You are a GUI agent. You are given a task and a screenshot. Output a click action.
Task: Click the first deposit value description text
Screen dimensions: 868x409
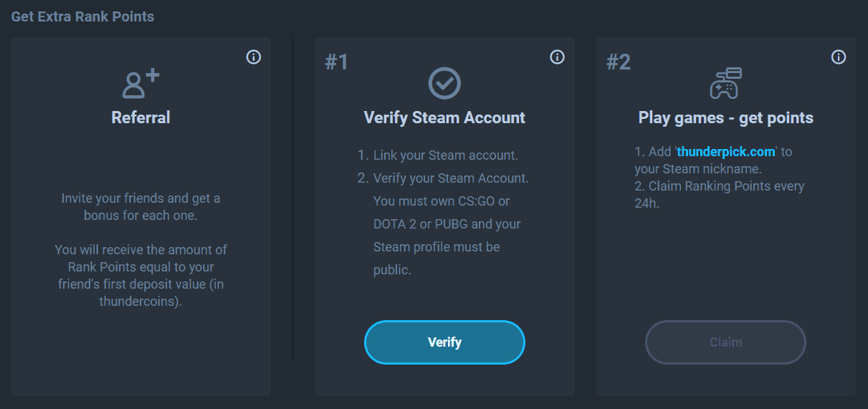[140, 276]
